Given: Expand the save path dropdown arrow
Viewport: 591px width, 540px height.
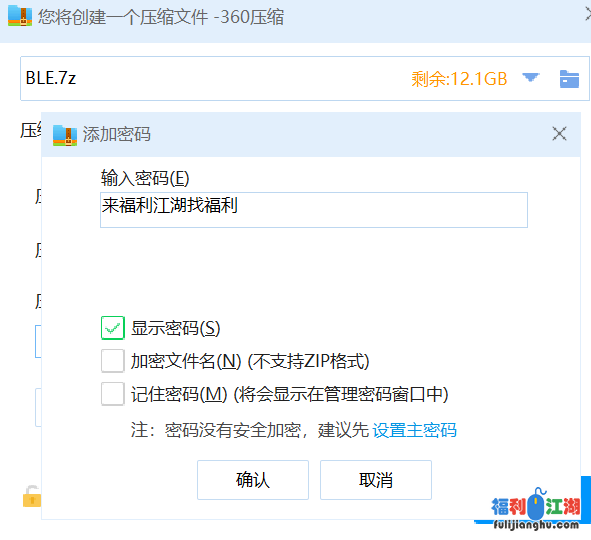Looking at the screenshot, I should point(531,77).
